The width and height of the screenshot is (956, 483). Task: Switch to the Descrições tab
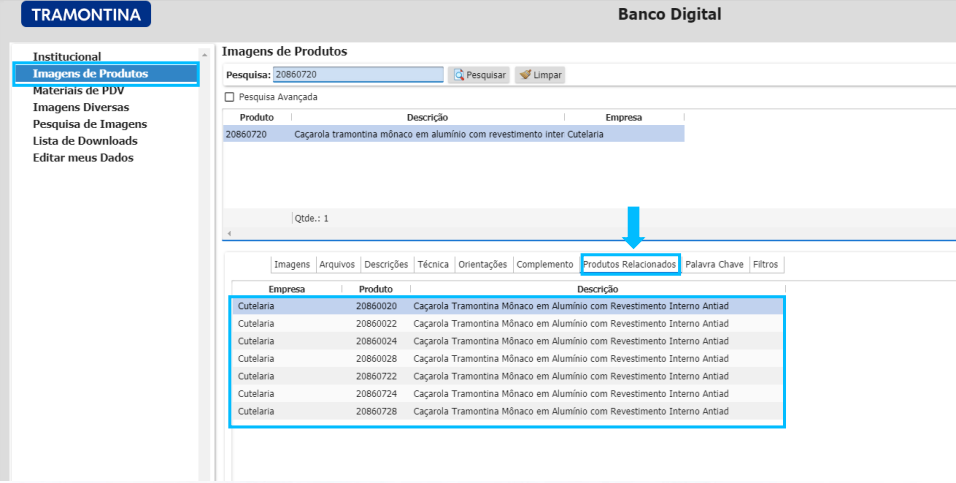coord(386,265)
